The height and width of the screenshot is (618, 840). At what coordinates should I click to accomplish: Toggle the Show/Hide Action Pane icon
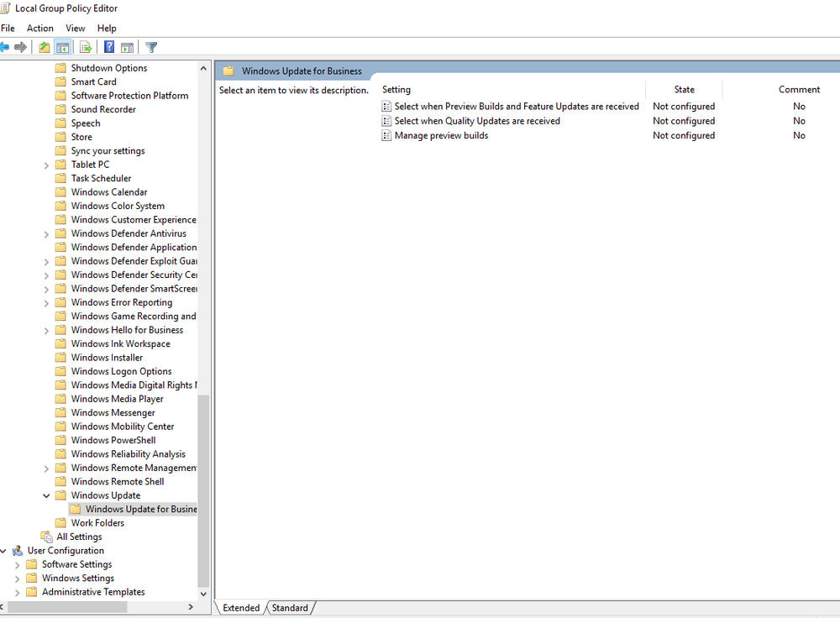point(127,47)
